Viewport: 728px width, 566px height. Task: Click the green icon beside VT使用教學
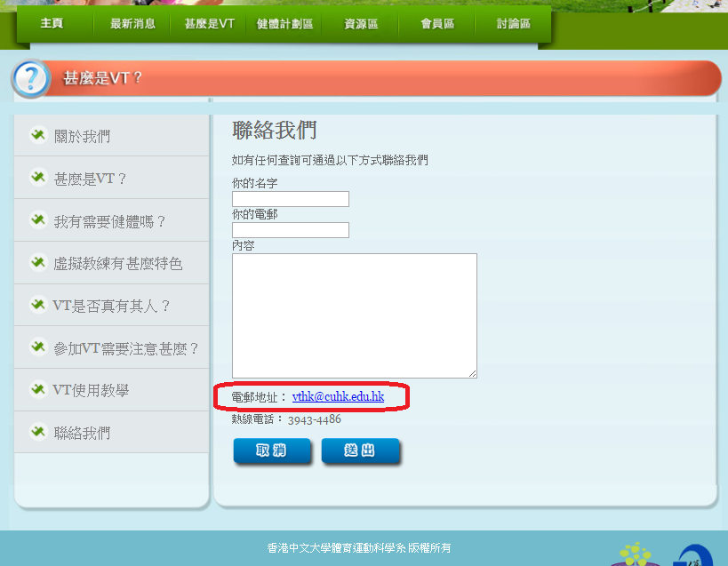[38, 389]
